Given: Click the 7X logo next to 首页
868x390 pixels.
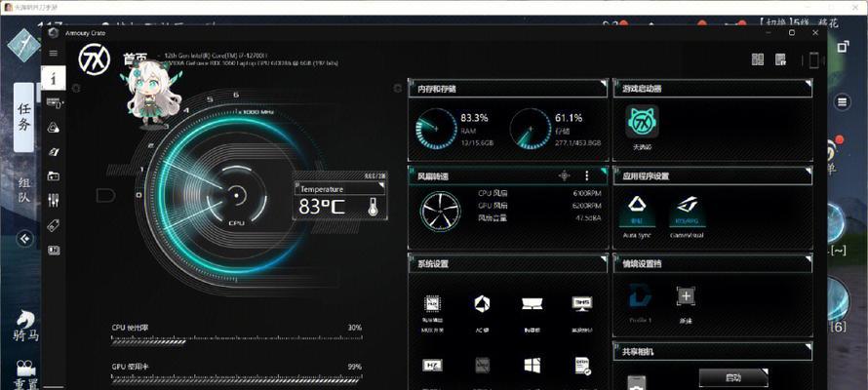Looking at the screenshot, I should [94, 59].
